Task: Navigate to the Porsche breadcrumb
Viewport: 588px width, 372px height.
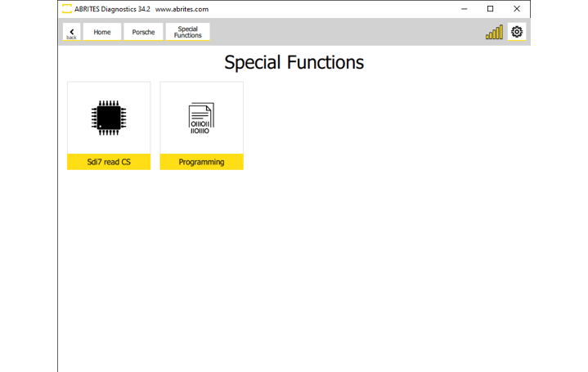Action: coord(143,32)
